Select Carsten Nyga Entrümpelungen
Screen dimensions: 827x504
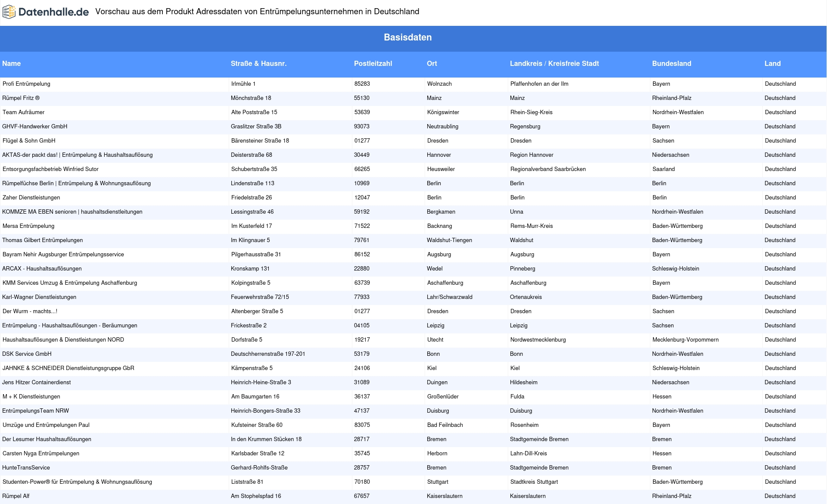pos(41,454)
